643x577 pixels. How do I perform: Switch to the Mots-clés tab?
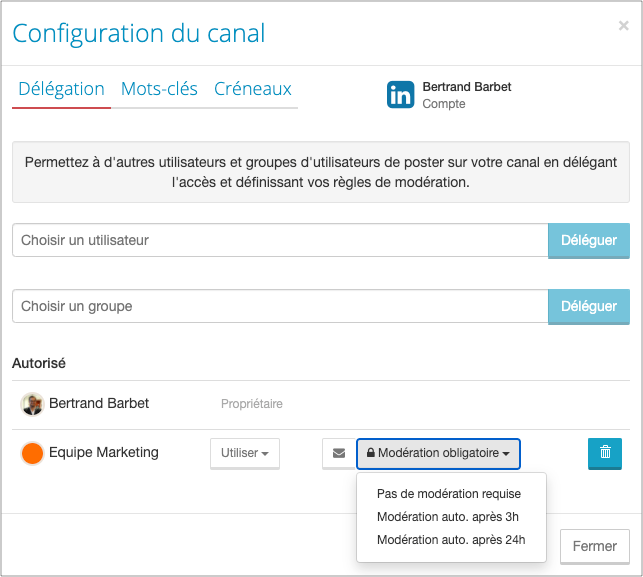(x=159, y=89)
